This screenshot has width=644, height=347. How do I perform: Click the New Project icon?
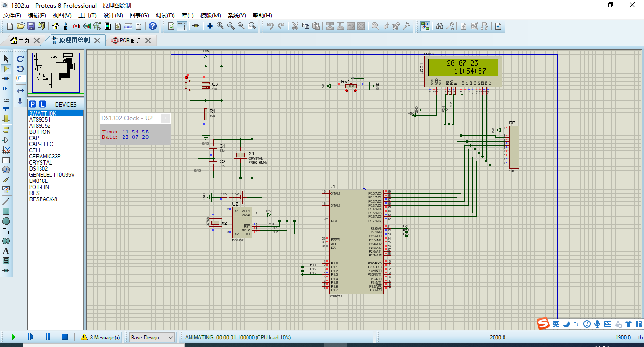tap(9, 26)
